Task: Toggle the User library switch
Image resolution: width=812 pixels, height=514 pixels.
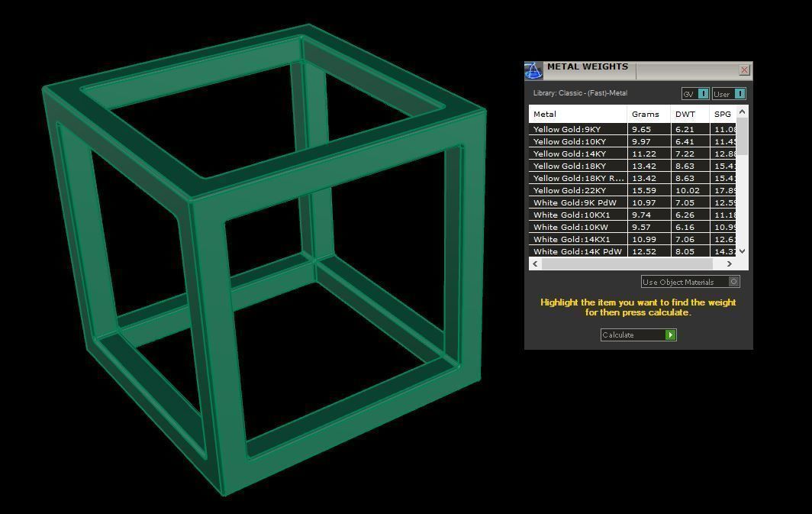Action: click(x=729, y=94)
